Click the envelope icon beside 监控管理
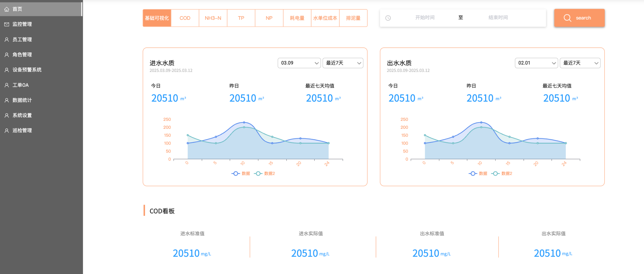The width and height of the screenshot is (644, 274). click(x=7, y=24)
